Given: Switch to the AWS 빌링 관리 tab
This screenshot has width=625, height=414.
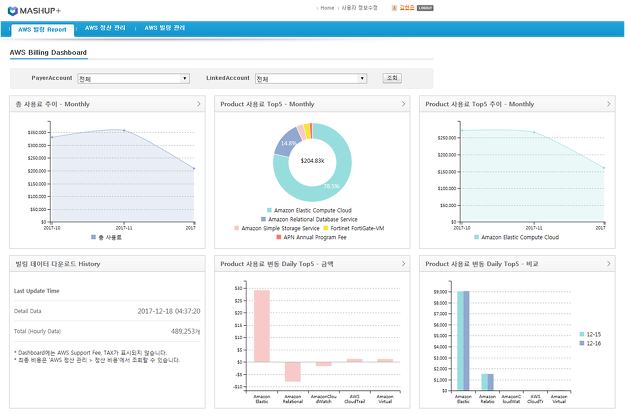Looking at the screenshot, I should [x=165, y=28].
